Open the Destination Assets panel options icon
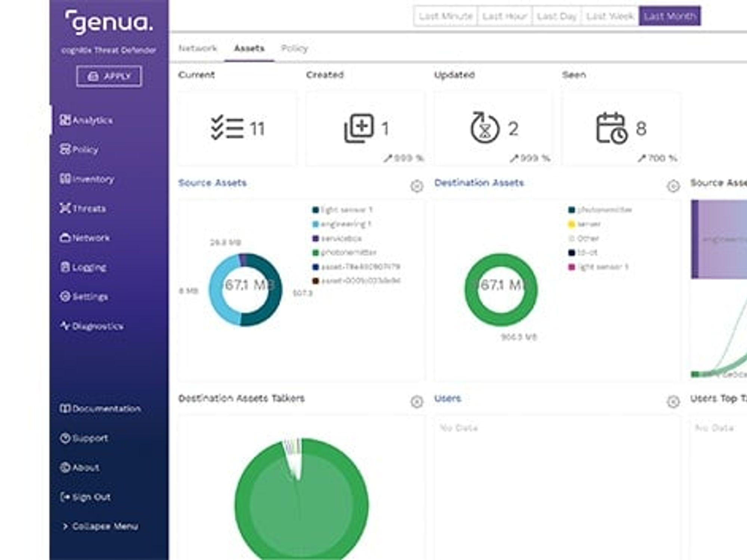Viewport: 747px width, 560px height. [x=673, y=186]
